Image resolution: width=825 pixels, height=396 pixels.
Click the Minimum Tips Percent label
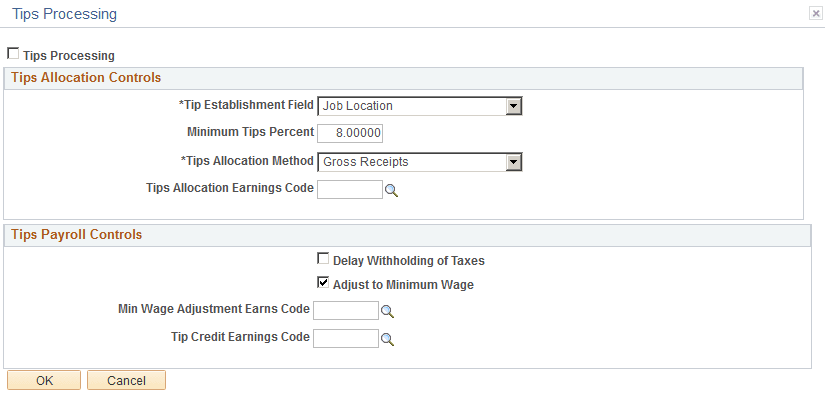tap(250, 132)
